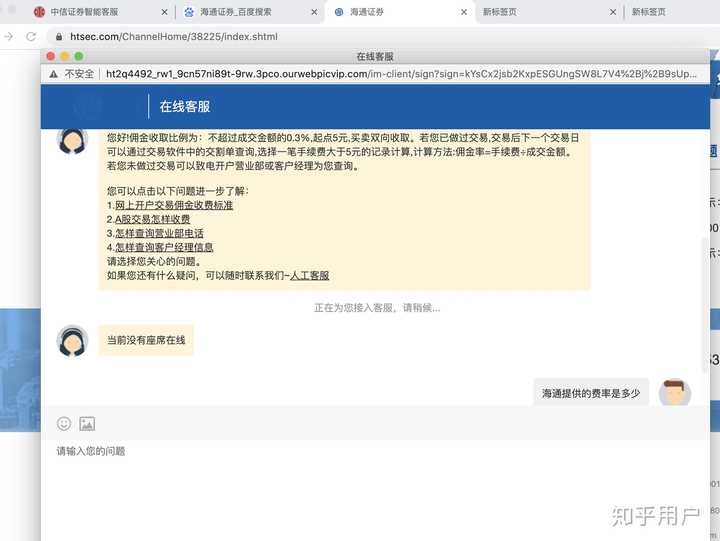Close the first 新标签页 tab

tap(613, 12)
